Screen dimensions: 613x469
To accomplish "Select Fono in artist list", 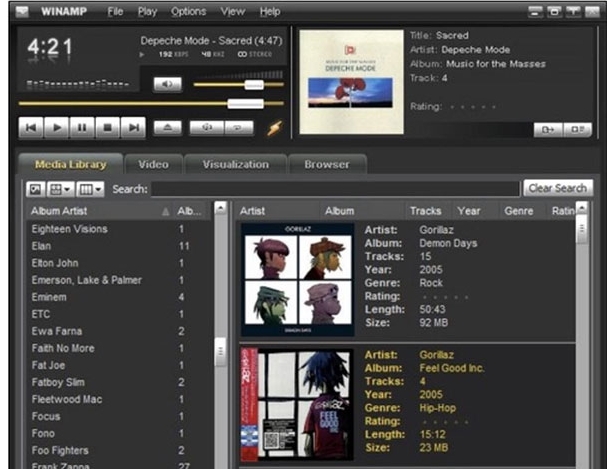I will [119, 433].
